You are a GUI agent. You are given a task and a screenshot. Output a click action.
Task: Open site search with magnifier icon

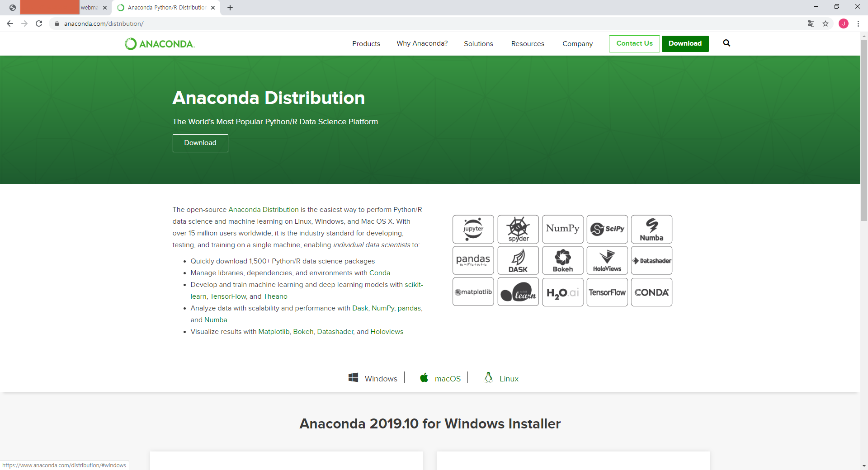pyautogui.click(x=726, y=43)
